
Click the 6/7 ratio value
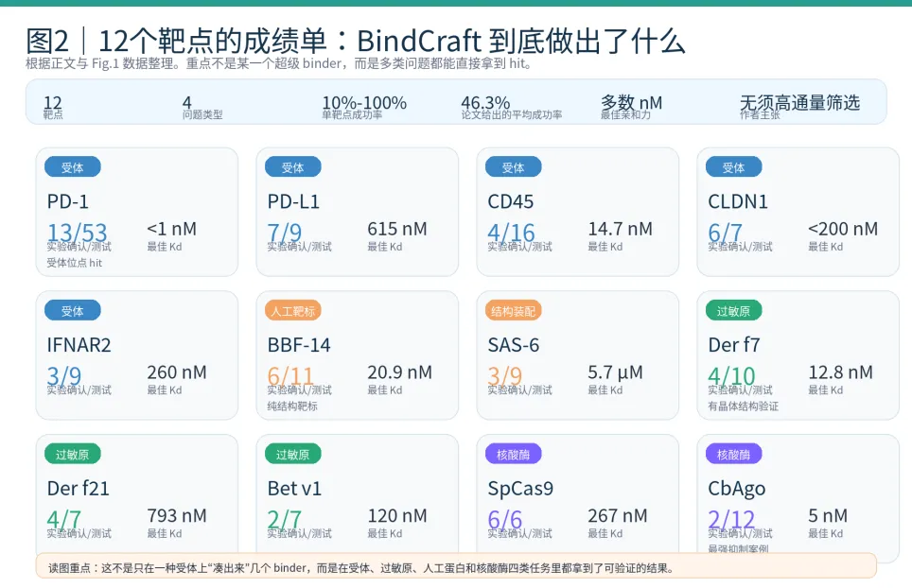click(x=726, y=233)
